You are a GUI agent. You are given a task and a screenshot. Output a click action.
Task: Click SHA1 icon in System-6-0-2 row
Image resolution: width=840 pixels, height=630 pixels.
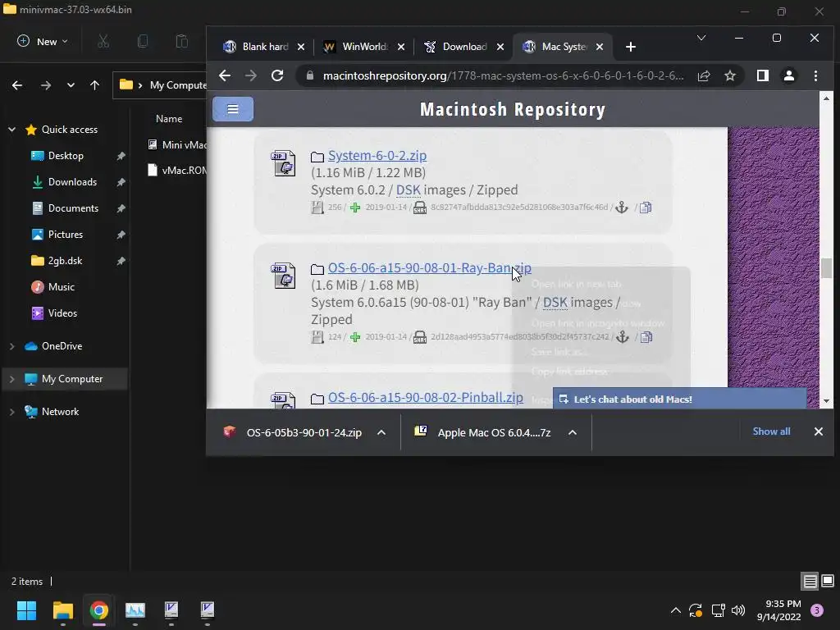420,208
